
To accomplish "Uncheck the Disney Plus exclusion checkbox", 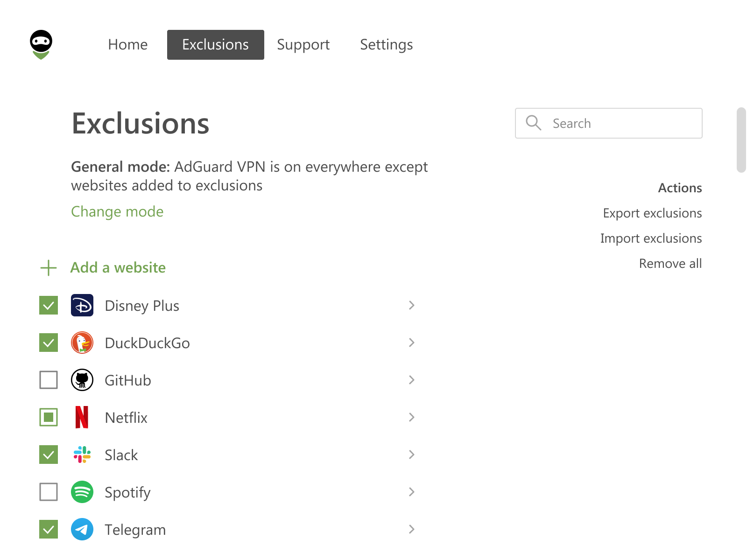I will [49, 306].
